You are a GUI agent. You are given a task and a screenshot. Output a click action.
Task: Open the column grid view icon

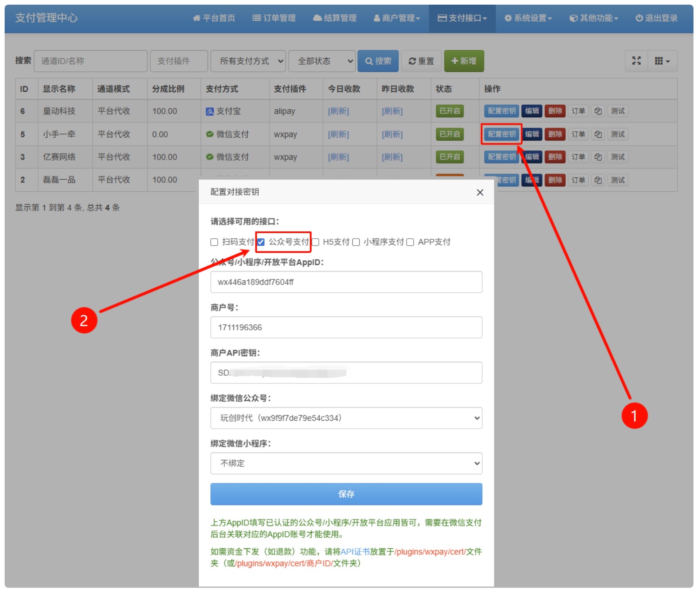[662, 61]
